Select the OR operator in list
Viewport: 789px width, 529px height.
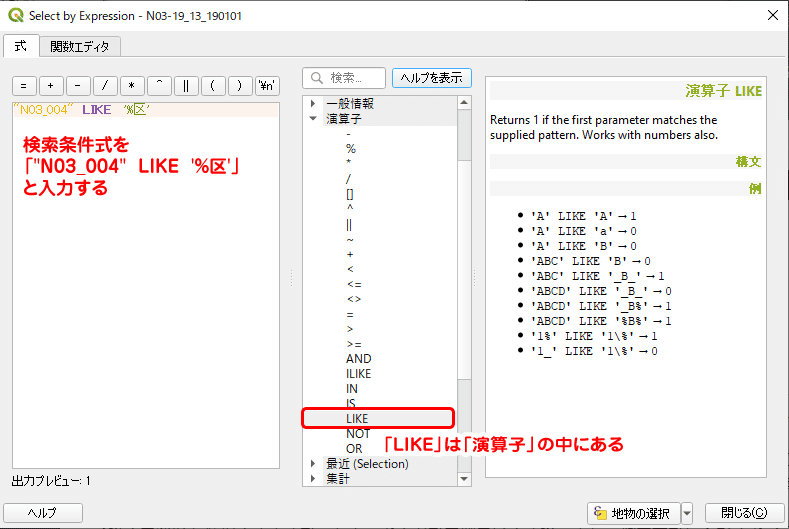(x=354, y=448)
